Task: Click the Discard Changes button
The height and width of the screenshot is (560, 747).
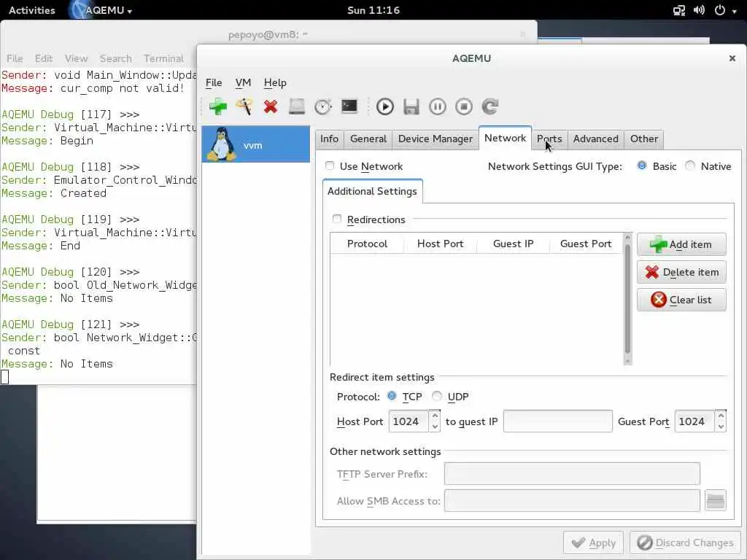Action: click(685, 542)
